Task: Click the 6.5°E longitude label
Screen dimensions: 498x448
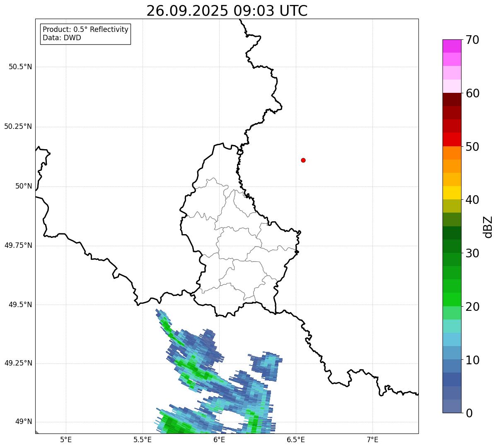Action: point(296,440)
